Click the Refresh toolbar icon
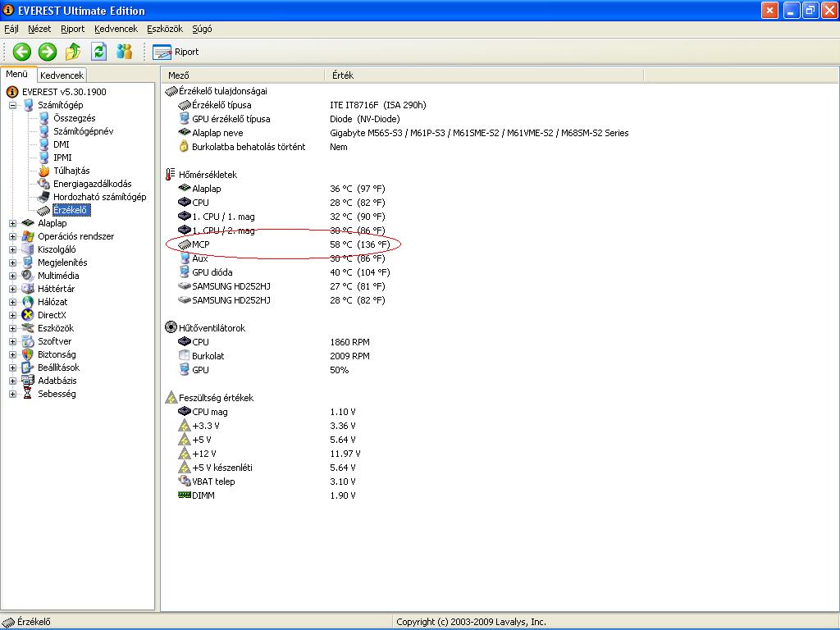 (98, 52)
